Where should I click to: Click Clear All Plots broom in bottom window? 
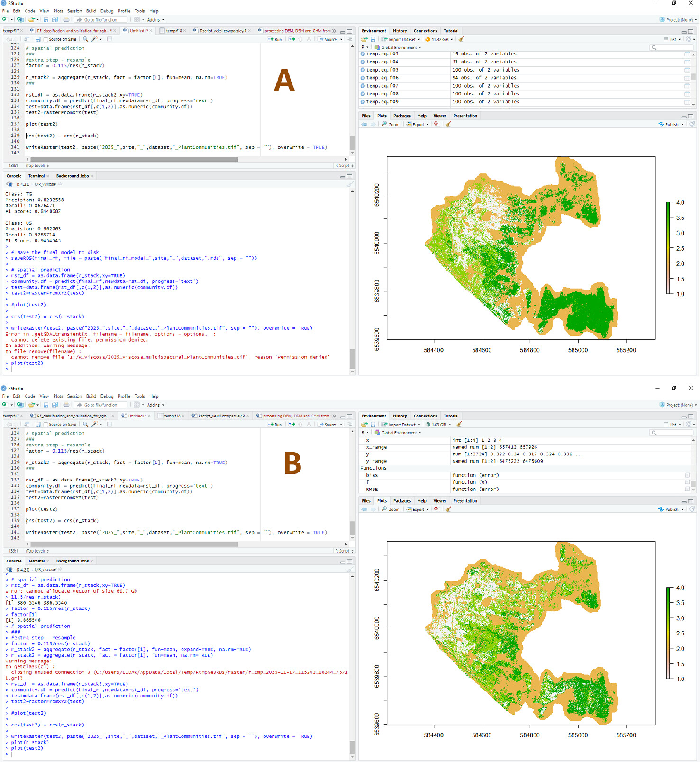448,509
